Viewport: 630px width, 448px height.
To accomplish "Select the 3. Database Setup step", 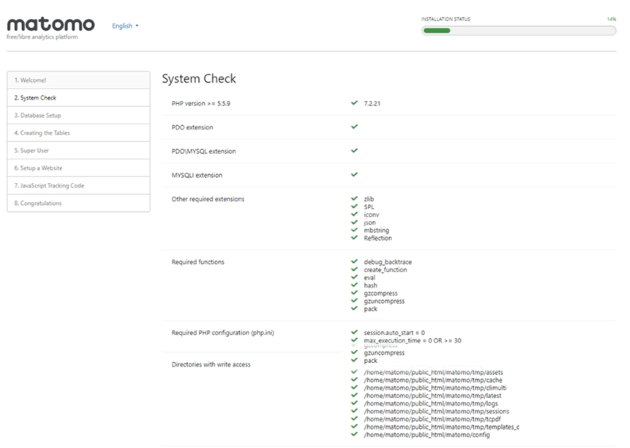I will tap(79, 115).
